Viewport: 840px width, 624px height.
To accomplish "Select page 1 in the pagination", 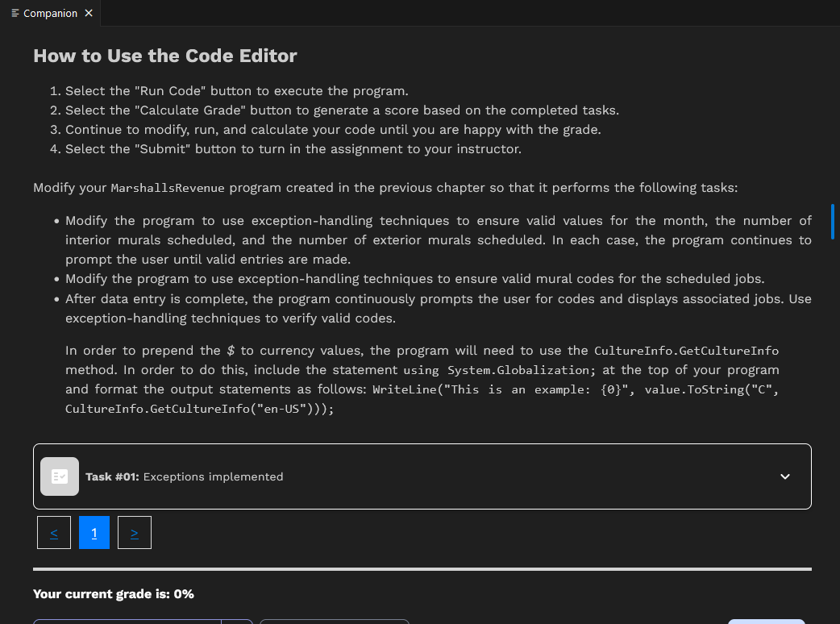I will tap(94, 532).
